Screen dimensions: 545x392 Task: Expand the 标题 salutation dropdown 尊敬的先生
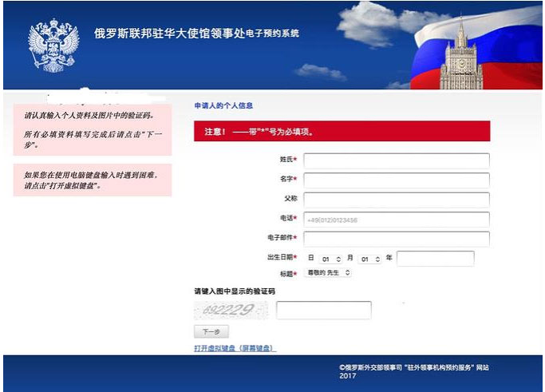tap(329, 273)
